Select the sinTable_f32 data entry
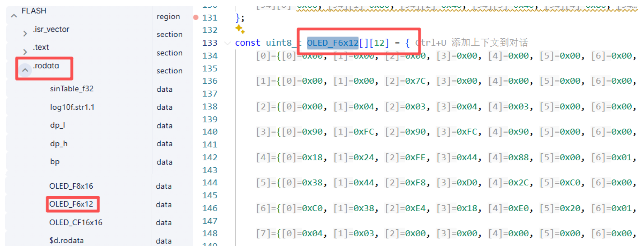This screenshot has width=644, height=252. 72,89
